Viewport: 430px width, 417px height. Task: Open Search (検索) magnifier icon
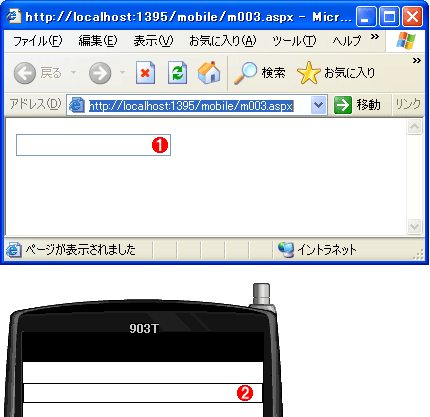tap(245, 73)
